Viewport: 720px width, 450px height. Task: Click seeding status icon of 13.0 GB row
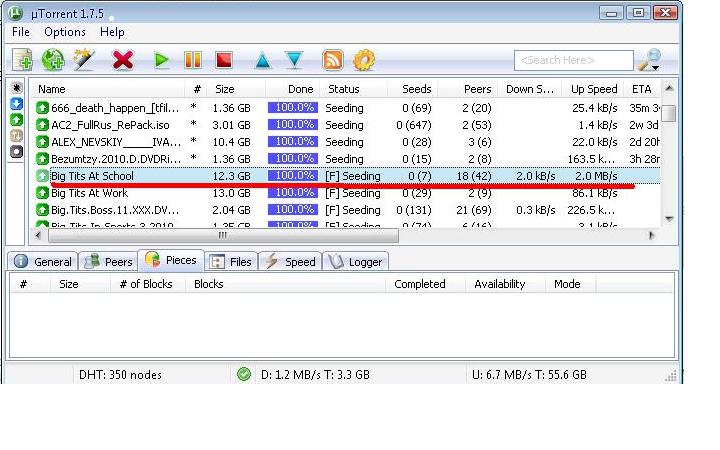42,193
